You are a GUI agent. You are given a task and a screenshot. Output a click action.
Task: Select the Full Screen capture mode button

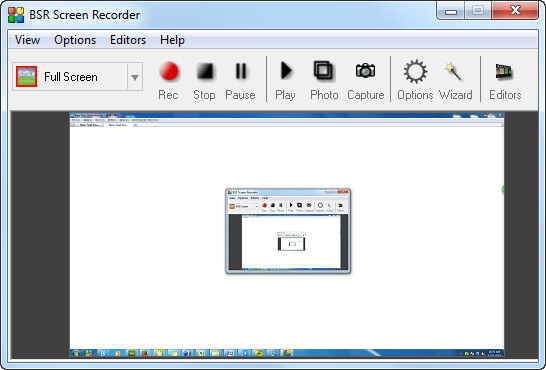pyautogui.click(x=70, y=77)
